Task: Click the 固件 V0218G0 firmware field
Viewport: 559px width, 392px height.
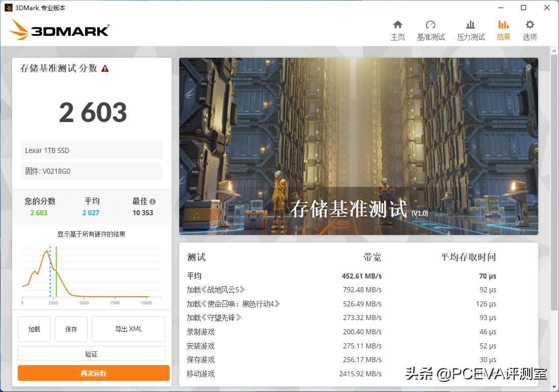Action: coord(91,171)
